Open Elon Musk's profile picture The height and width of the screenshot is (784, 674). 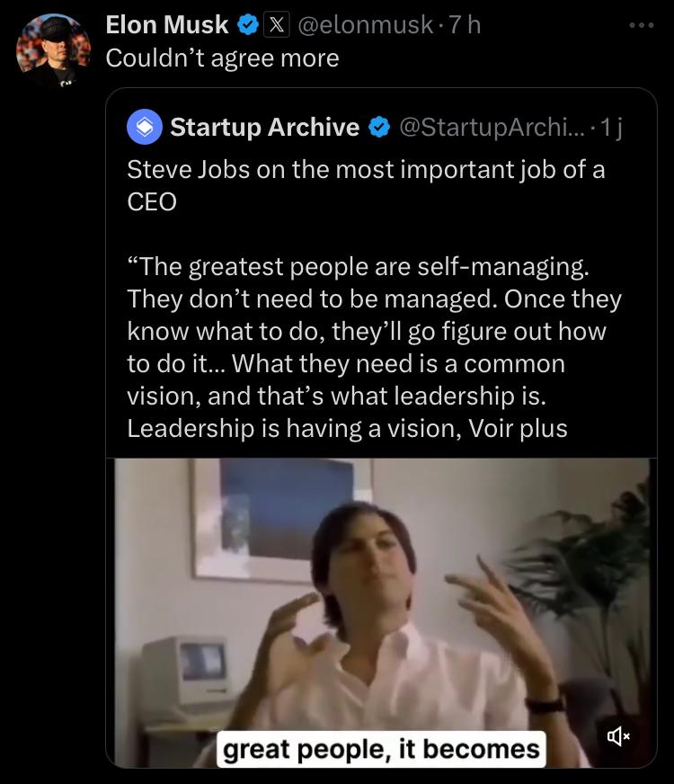click(x=53, y=50)
